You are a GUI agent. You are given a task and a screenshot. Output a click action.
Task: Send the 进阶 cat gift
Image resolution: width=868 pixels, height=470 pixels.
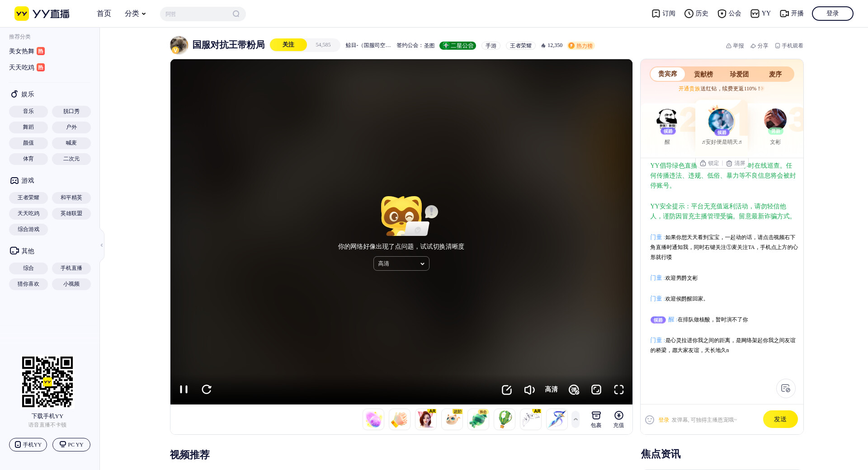coord(452,419)
